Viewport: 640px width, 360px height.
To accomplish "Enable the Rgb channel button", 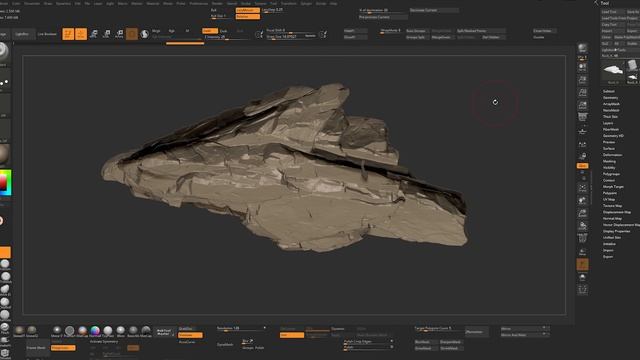I will pos(172,31).
